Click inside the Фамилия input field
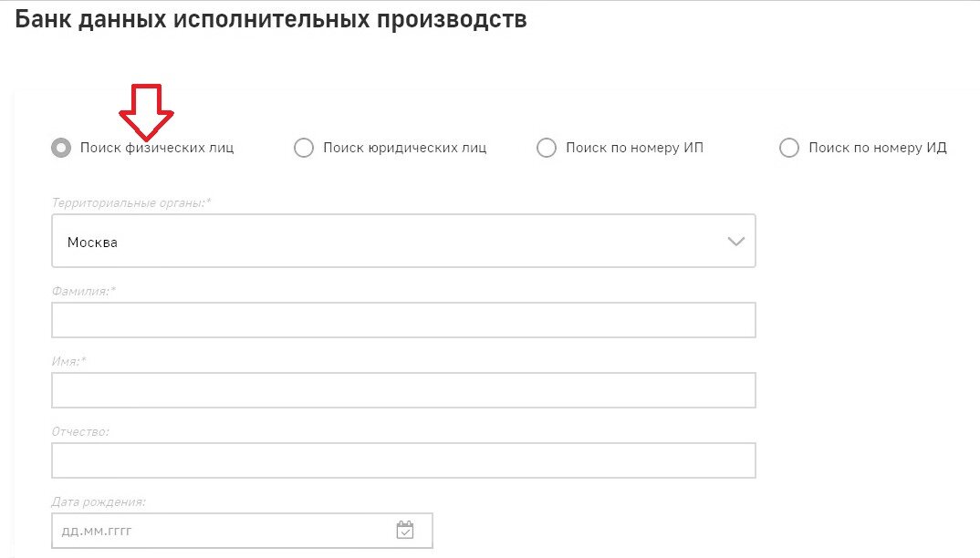Image resolution: width=980 pixels, height=558 pixels. [x=403, y=320]
